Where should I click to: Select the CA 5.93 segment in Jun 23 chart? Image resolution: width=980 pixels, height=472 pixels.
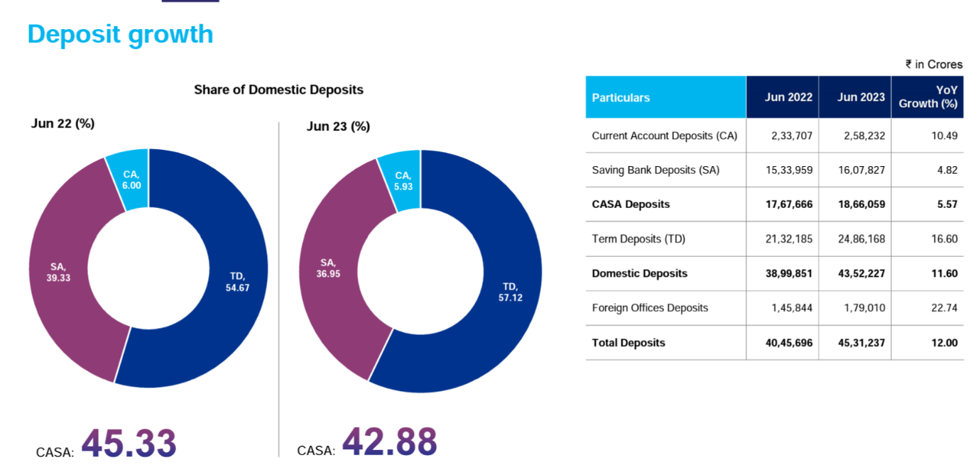click(x=403, y=181)
